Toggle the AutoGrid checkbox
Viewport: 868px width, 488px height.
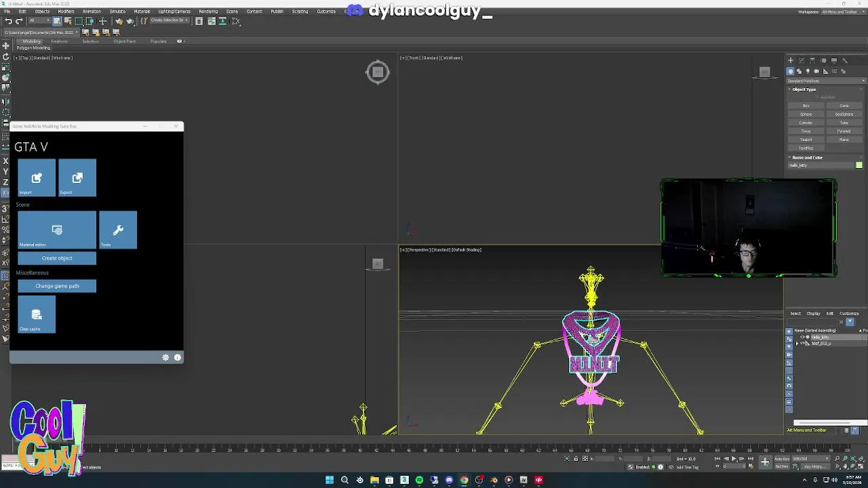818,97
